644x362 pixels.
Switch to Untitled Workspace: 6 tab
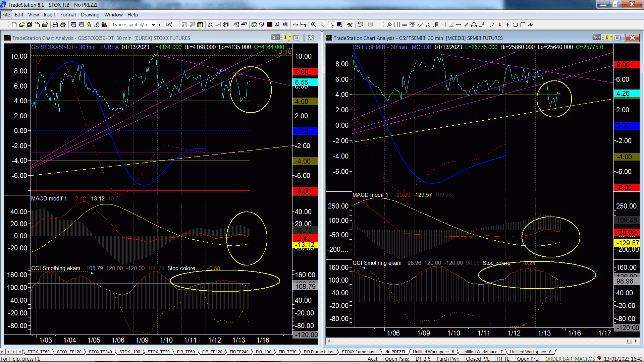point(433,352)
